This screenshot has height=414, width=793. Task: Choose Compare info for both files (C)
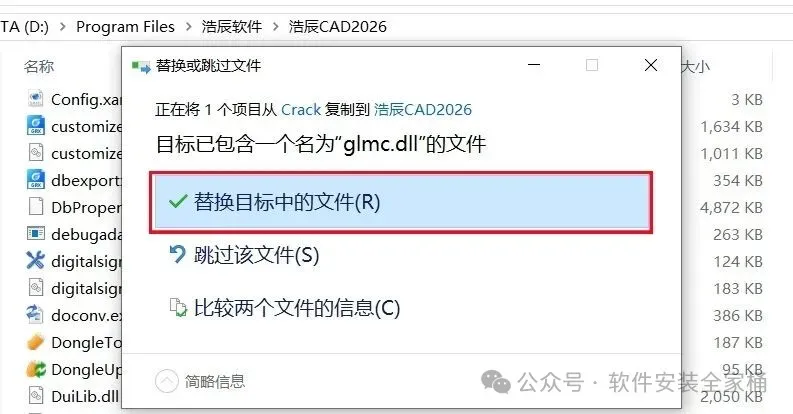click(284, 308)
